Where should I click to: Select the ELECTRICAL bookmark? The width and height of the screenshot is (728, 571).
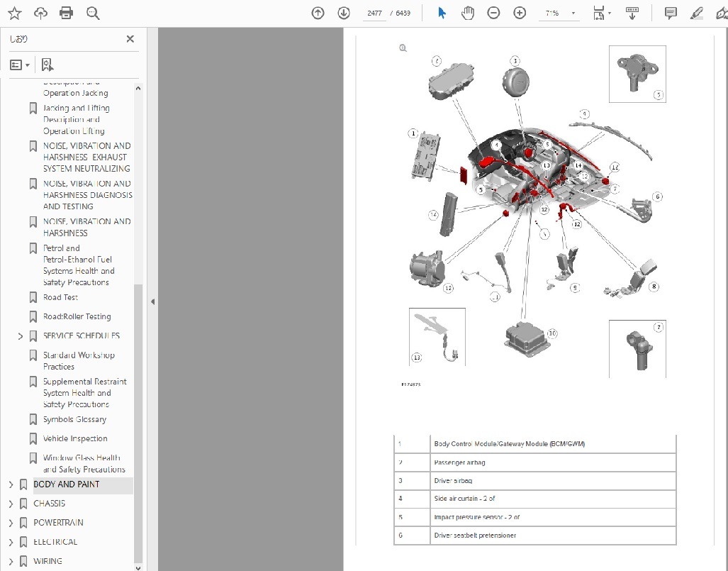(55, 541)
